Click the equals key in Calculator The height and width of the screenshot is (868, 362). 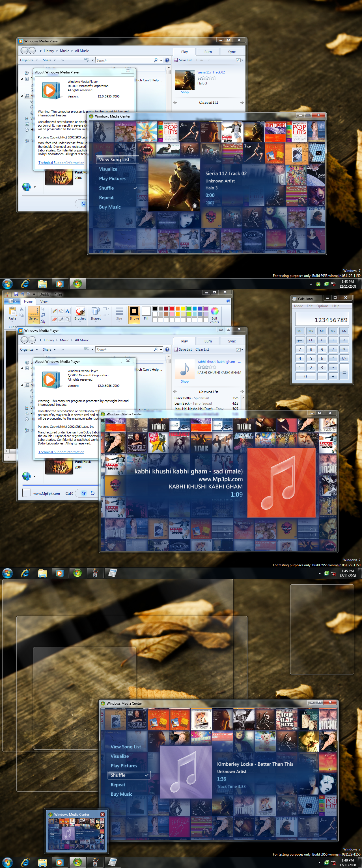[x=344, y=372]
